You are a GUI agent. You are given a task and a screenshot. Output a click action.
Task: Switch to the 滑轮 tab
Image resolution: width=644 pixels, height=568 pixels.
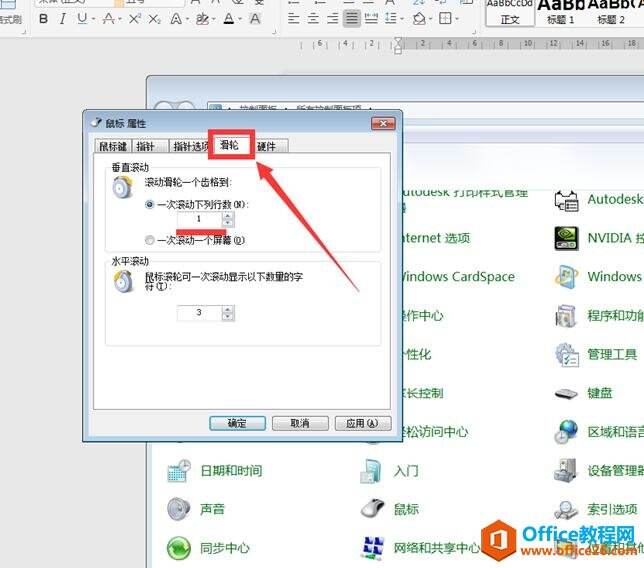(232, 145)
